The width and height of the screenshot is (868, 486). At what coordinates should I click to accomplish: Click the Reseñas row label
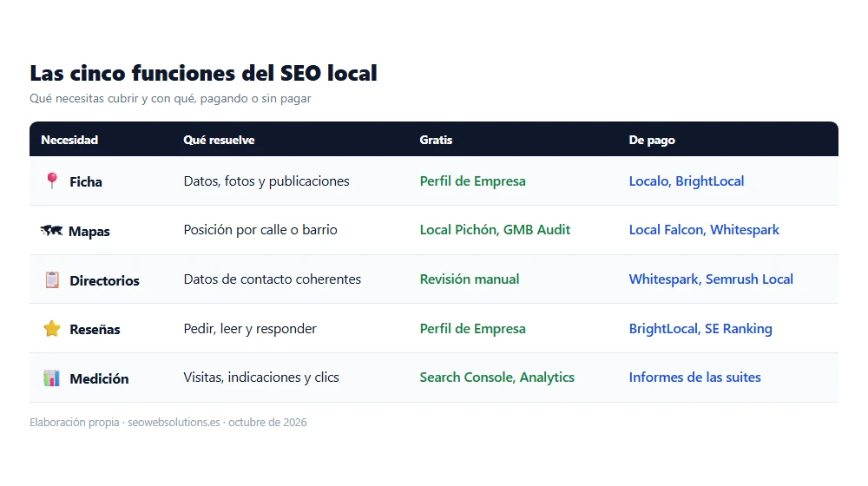point(95,329)
